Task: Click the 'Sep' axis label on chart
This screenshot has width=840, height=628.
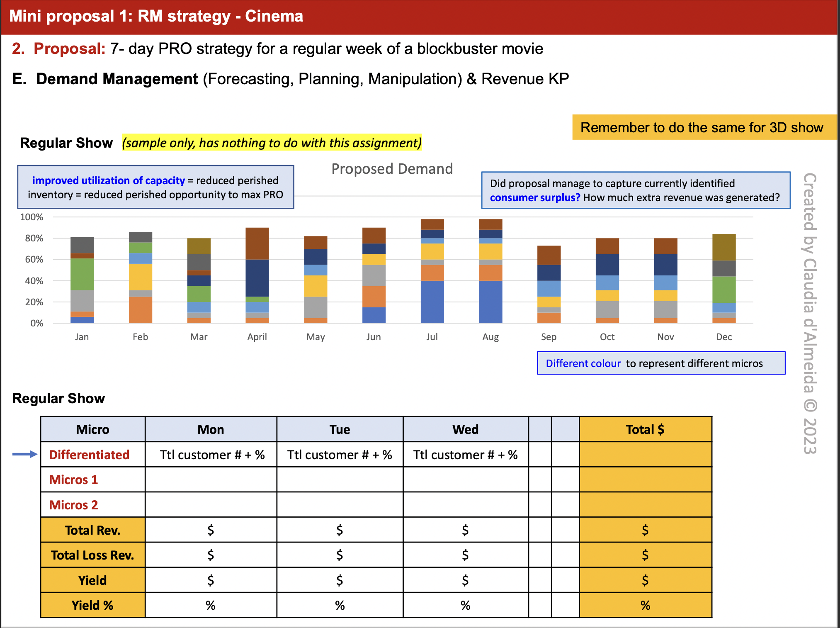Action: (549, 337)
